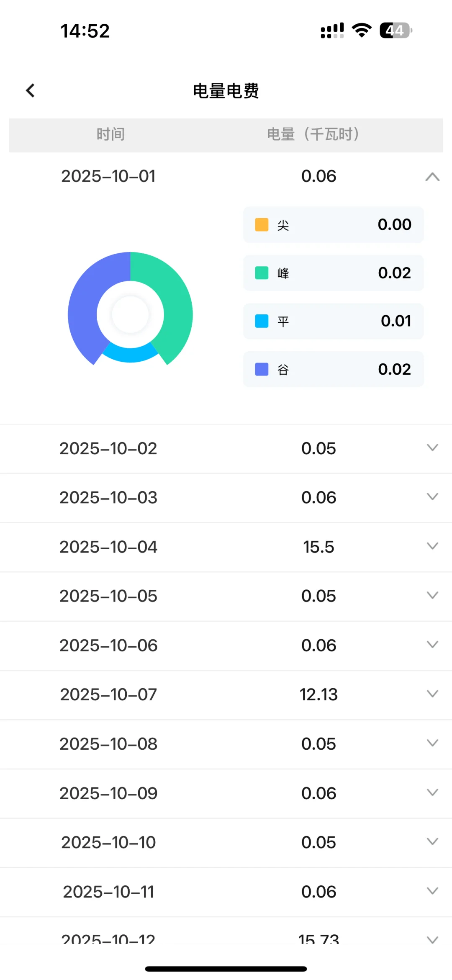The image size is (452, 980).
Task: Open the 2025-10-03 date row
Action: (x=108, y=497)
